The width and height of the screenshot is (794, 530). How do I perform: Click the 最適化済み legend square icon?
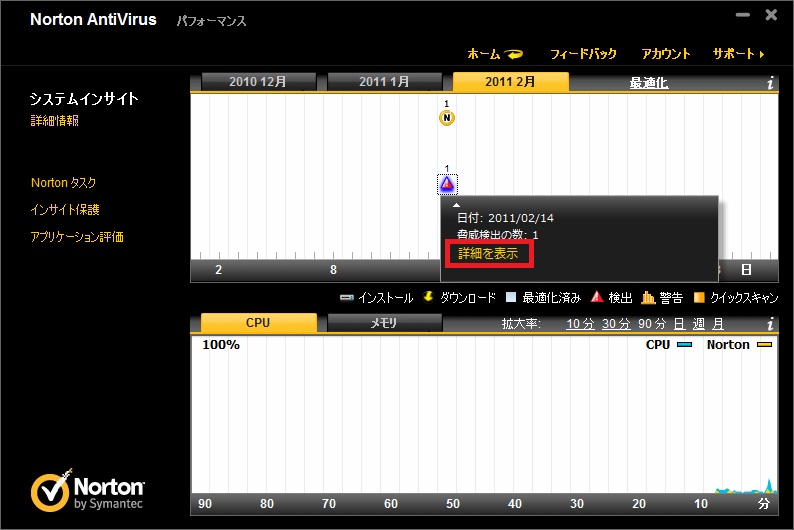click(x=511, y=298)
